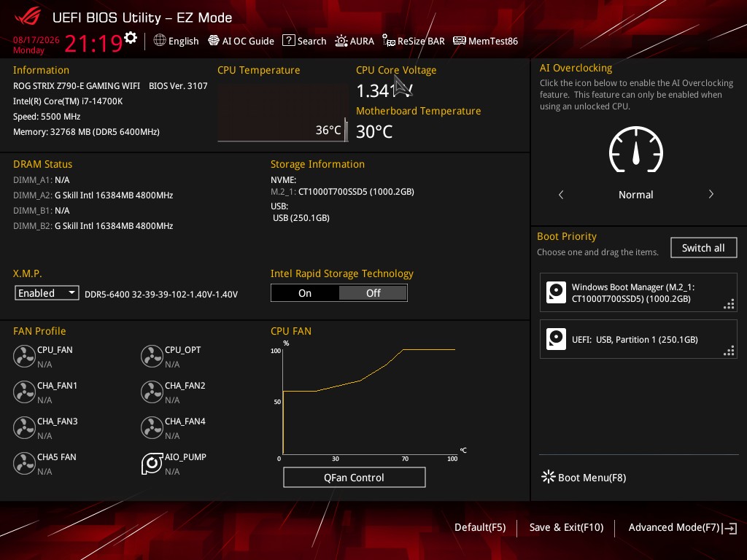747x560 pixels.
Task: Click the ReSize BAR icon
Action: coord(389,41)
